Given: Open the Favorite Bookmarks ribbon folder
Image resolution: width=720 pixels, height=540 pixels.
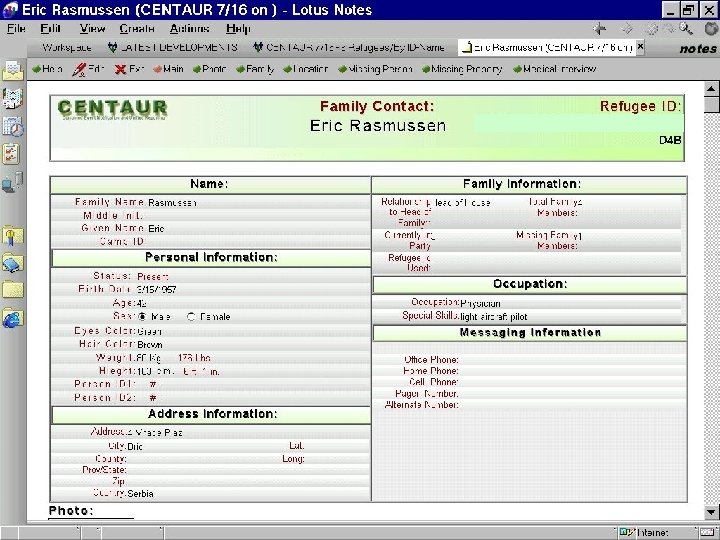Looking at the screenshot, I should click(x=12, y=235).
